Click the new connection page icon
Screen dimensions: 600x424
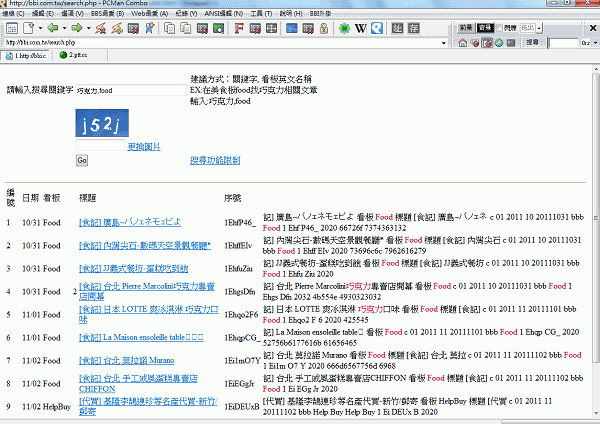(x=28, y=28)
